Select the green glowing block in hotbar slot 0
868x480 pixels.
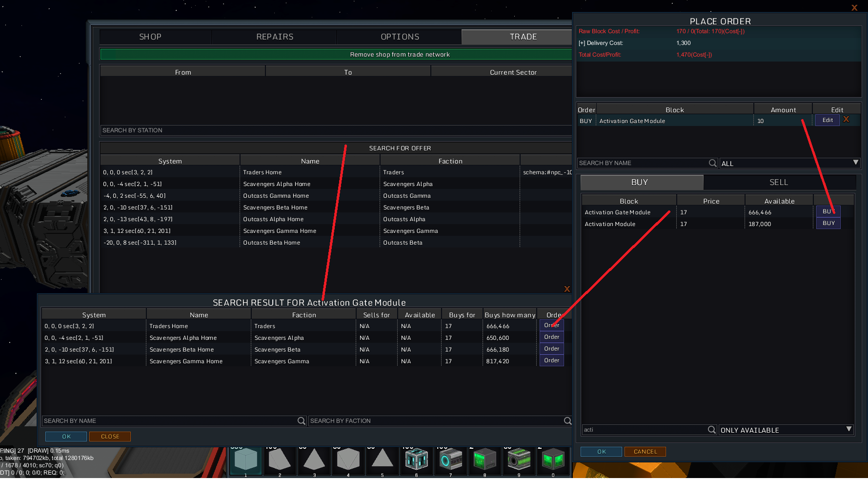(x=553, y=460)
